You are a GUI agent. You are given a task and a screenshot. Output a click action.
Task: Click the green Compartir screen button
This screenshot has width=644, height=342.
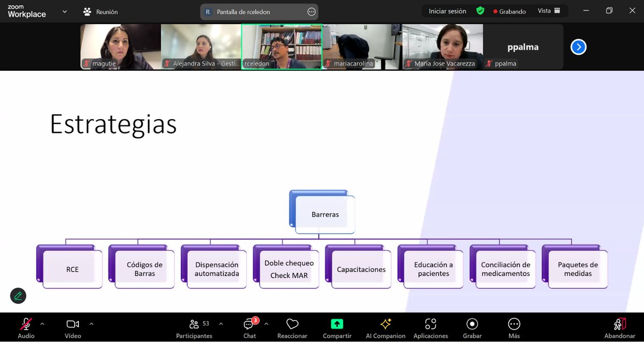[337, 328]
